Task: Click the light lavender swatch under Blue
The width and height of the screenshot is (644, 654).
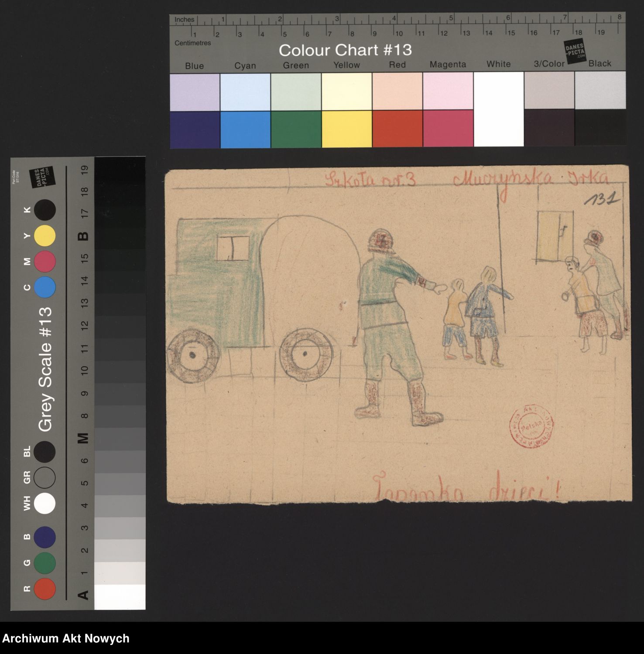Action: (x=195, y=92)
